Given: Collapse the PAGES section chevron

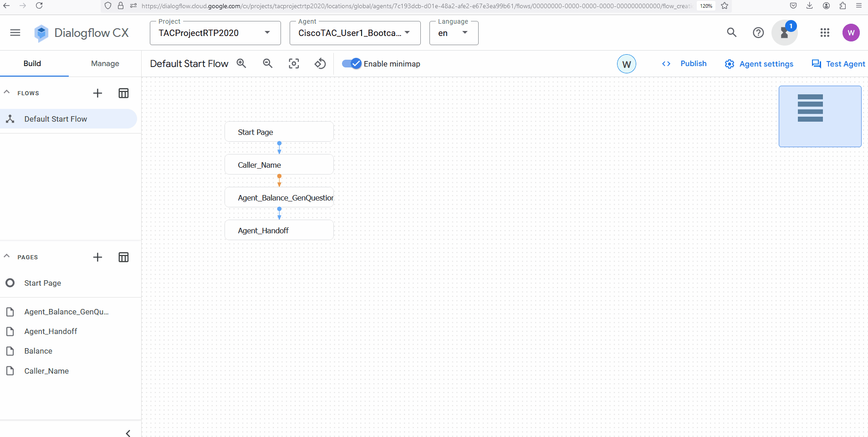Looking at the screenshot, I should pos(7,257).
